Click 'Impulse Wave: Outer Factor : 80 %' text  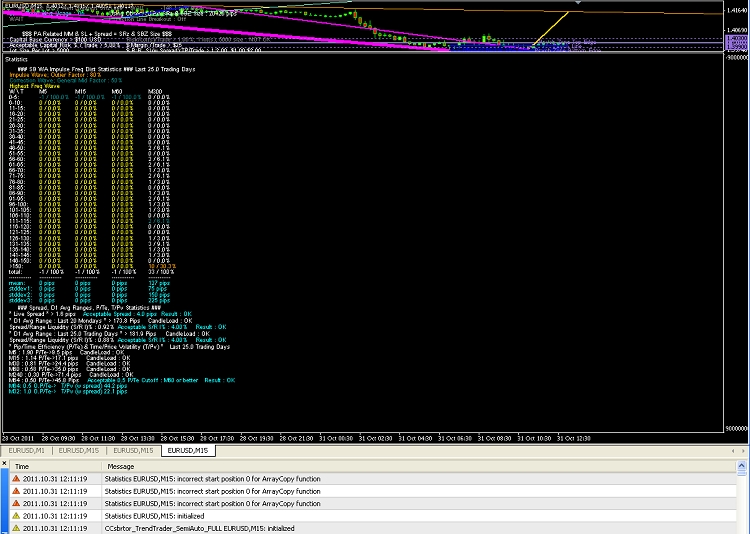coord(55,75)
